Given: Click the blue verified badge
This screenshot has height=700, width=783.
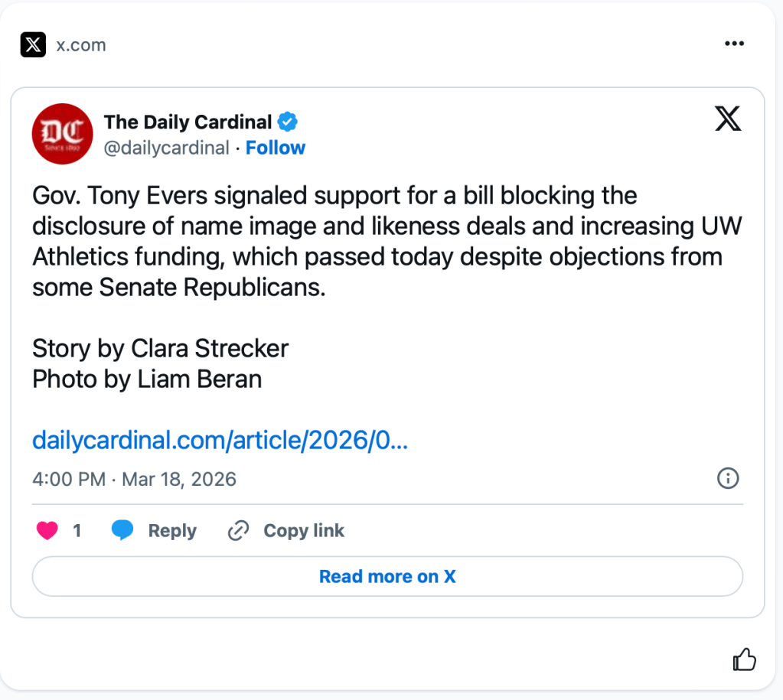Looking at the screenshot, I should pos(288,122).
